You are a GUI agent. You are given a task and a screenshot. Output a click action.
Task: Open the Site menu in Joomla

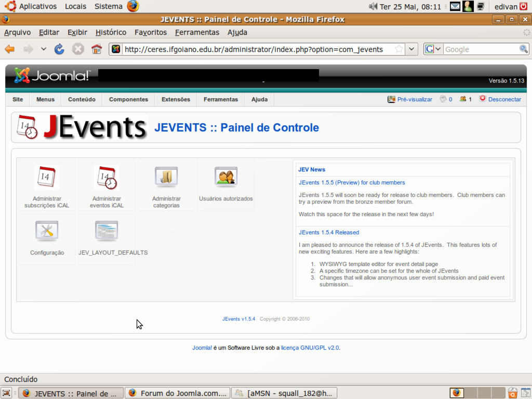(x=18, y=99)
